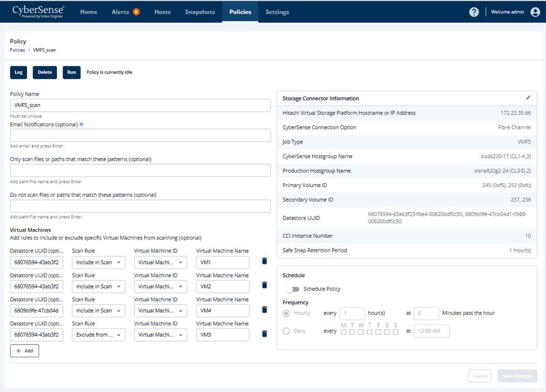Click the Alerts badge showing 6

(136, 12)
